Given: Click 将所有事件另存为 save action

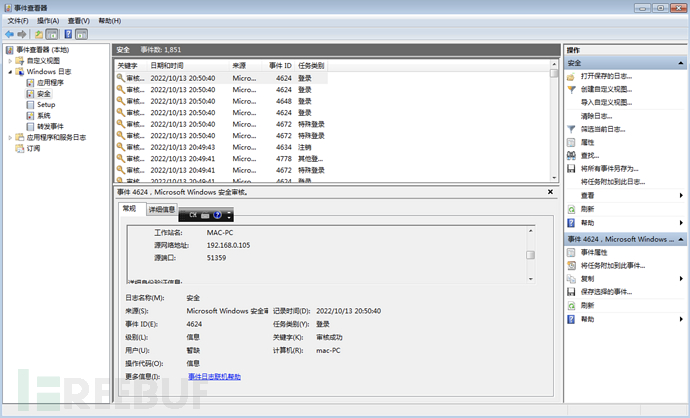Looking at the screenshot, I should point(609,169).
